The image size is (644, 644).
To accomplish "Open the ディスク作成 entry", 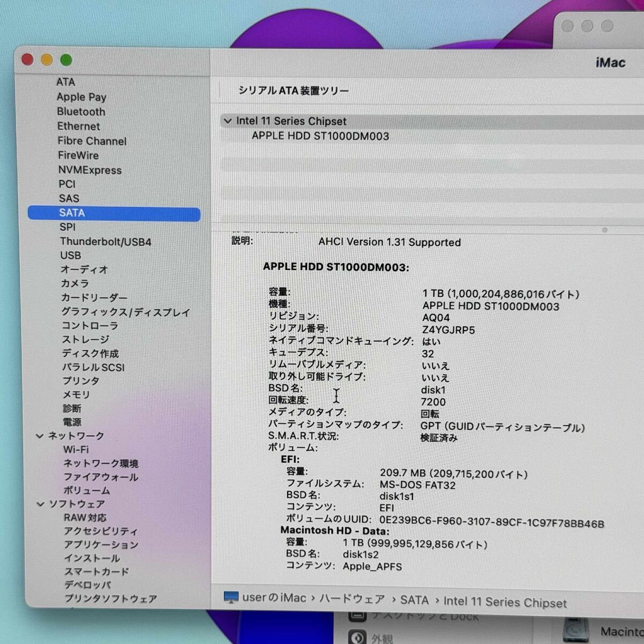I will pyautogui.click(x=90, y=354).
